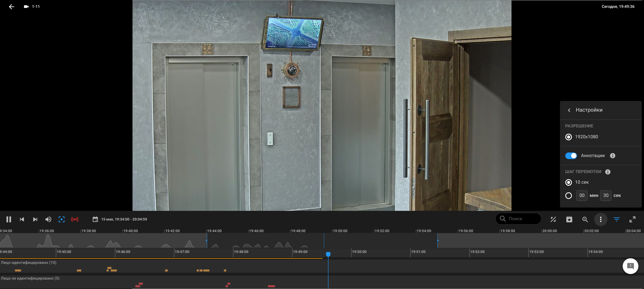Click the 20:00:00 mark on overview timeline
The height and width of the screenshot is (289, 644).
click(x=549, y=231)
